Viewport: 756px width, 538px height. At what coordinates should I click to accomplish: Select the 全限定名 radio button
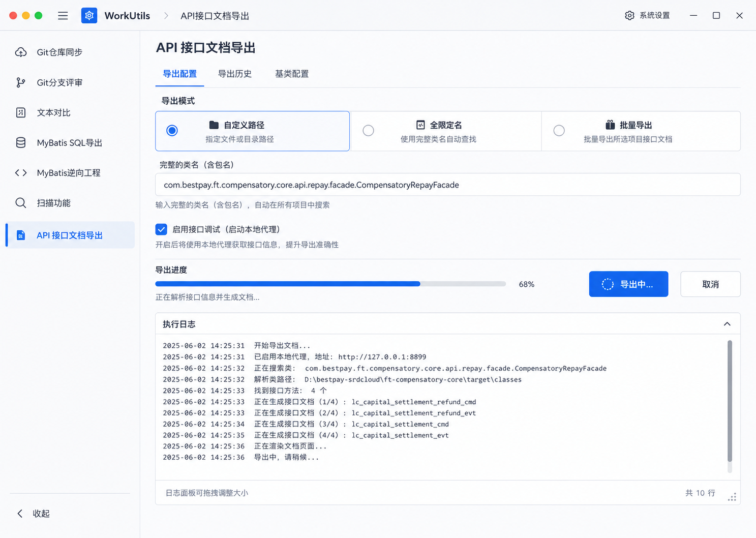(x=369, y=131)
